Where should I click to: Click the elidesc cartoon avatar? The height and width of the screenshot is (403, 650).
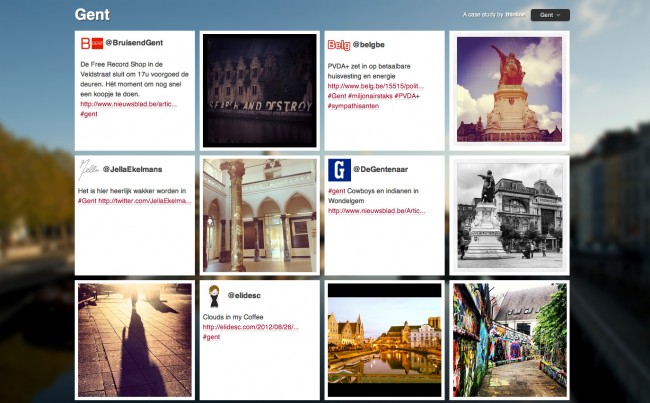[x=214, y=296]
